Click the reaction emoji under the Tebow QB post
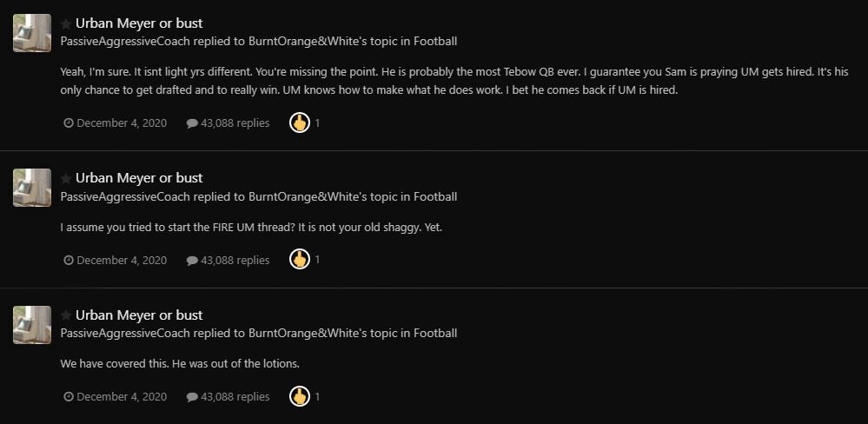This screenshot has width=868, height=424. click(x=300, y=123)
